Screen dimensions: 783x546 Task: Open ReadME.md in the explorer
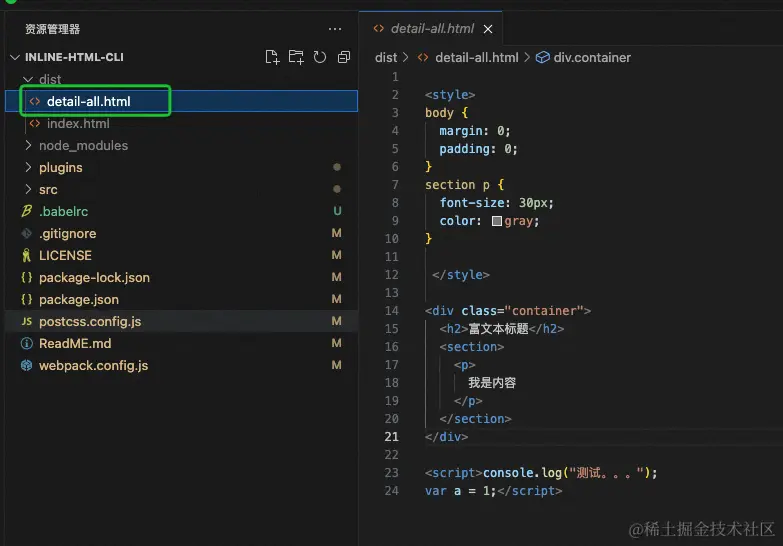point(181,343)
